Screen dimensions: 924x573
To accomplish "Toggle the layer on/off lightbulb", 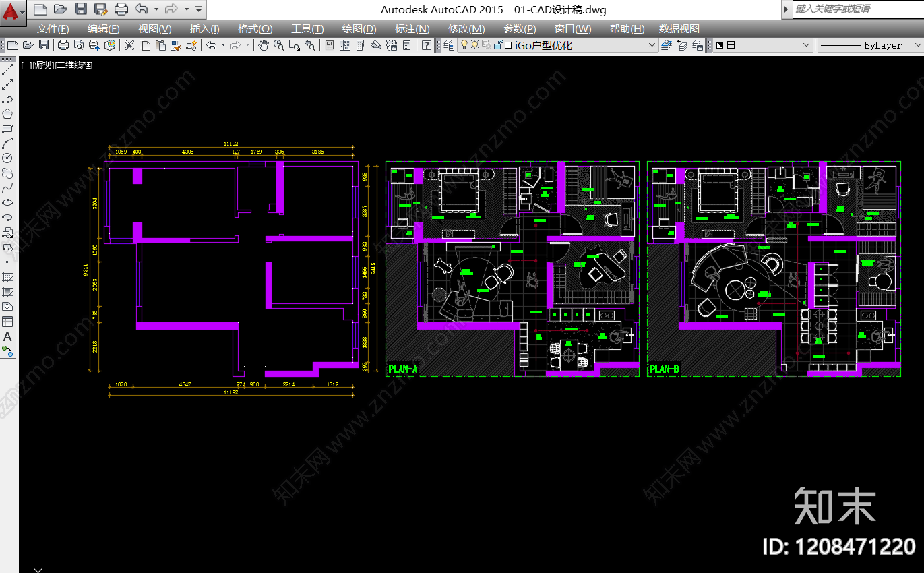I will pyautogui.click(x=464, y=44).
